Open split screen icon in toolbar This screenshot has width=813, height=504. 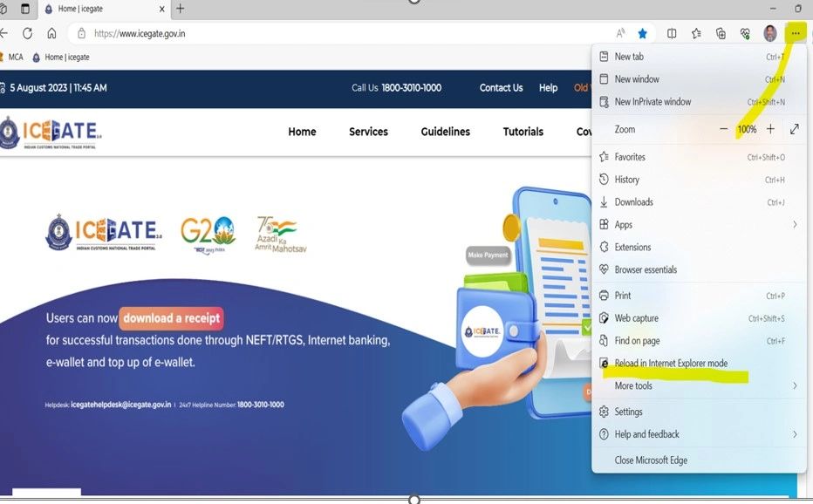click(x=672, y=34)
